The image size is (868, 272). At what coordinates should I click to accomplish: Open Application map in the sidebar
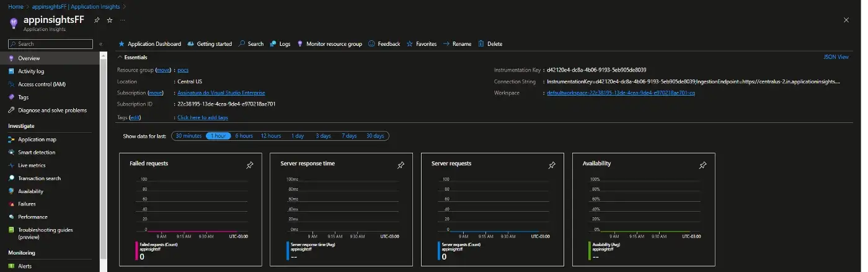pyautogui.click(x=50, y=139)
